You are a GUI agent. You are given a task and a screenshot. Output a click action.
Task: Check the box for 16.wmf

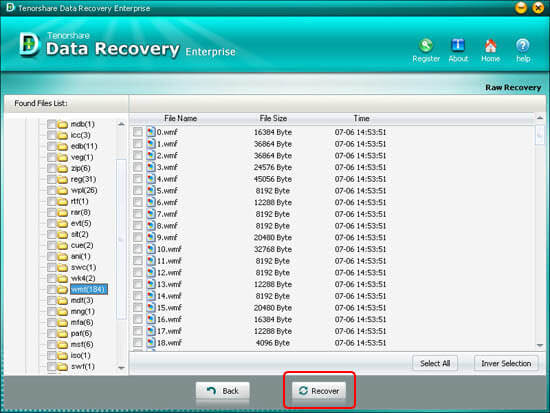(x=138, y=319)
